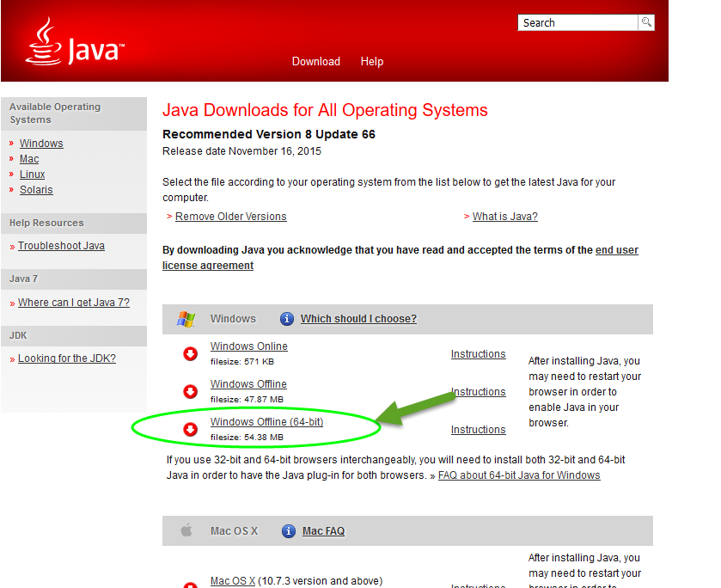Focus the Search text field

pyautogui.click(x=577, y=22)
